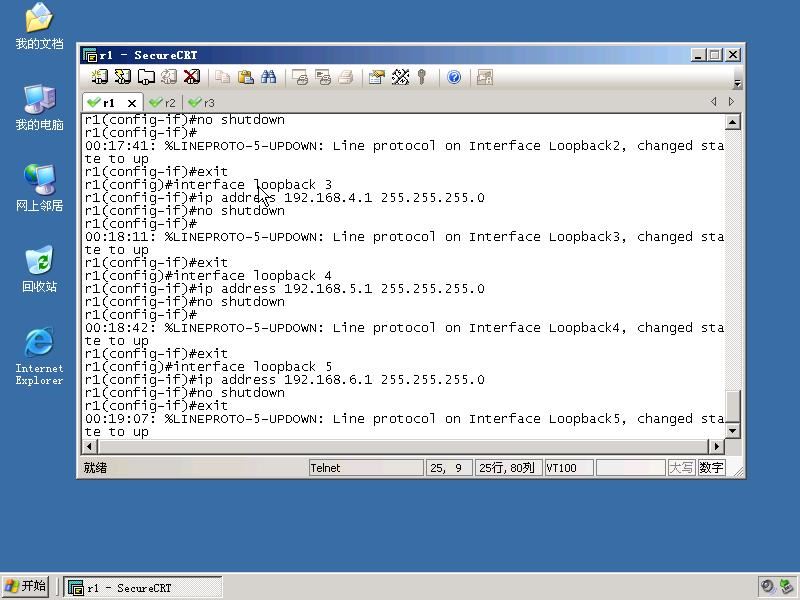Viewport: 800px width, 600px height.
Task: Click the '25行, 80列' status entry
Action: [508, 468]
